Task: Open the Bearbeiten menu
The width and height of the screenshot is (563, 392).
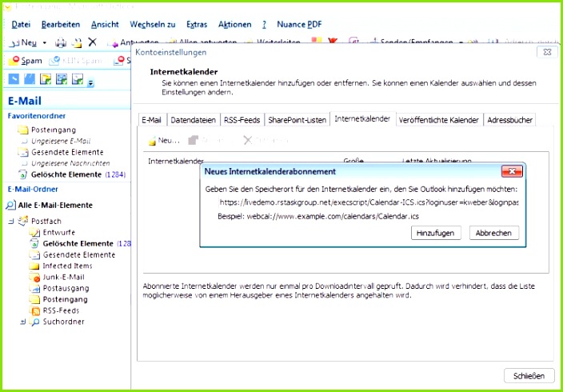Action: point(61,25)
